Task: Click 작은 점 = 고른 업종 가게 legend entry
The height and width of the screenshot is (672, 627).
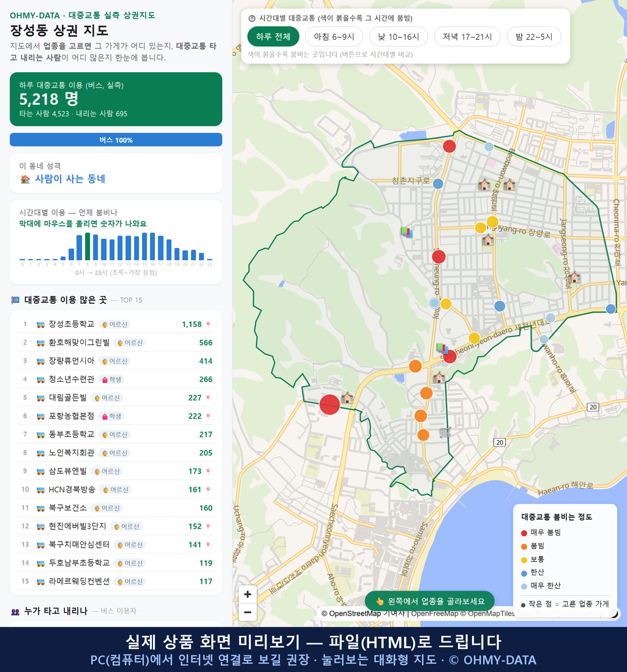Action: pyautogui.click(x=565, y=604)
